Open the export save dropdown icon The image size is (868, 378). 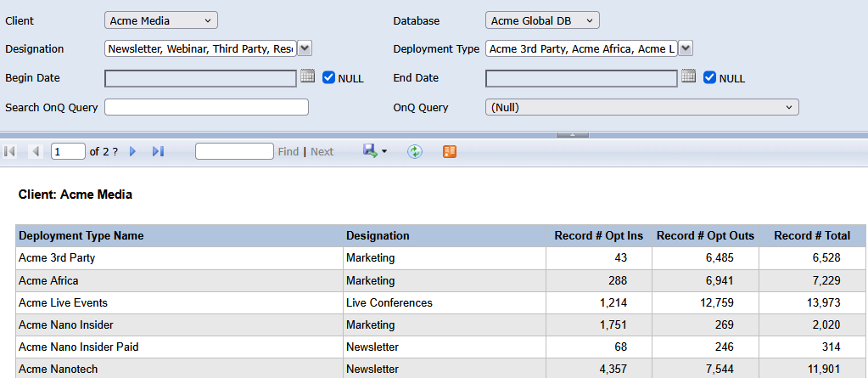pyautogui.click(x=375, y=150)
